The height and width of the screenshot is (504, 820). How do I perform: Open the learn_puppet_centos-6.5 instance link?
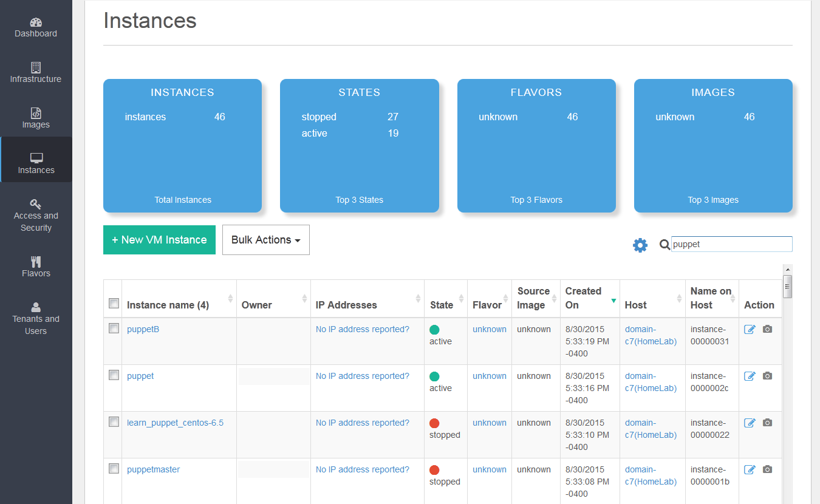point(175,423)
